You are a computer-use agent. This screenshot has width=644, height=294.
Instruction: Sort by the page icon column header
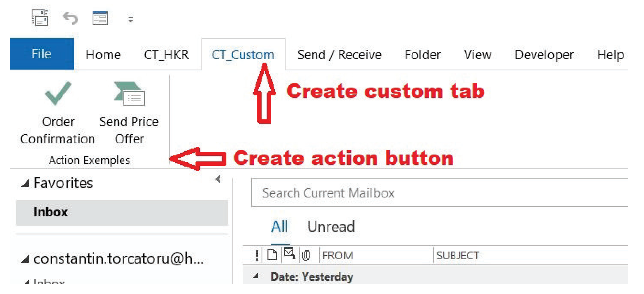pyautogui.click(x=272, y=255)
